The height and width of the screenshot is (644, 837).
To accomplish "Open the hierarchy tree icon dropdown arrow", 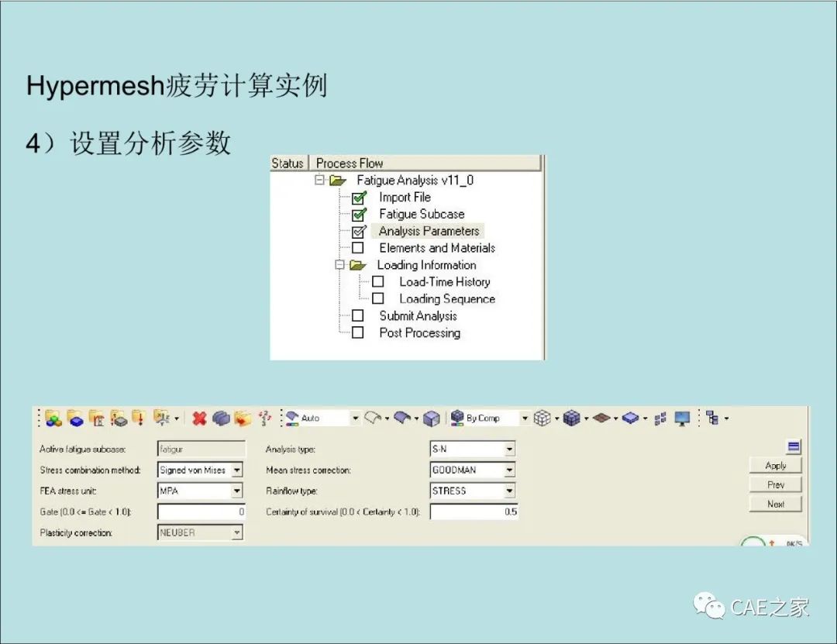I will pyautogui.click(x=726, y=418).
